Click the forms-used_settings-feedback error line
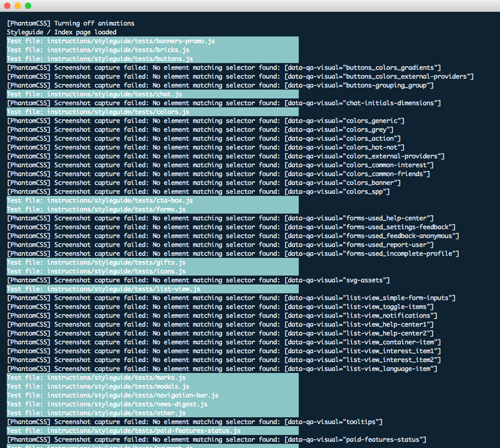The height and width of the screenshot is (448, 500). 231,227
